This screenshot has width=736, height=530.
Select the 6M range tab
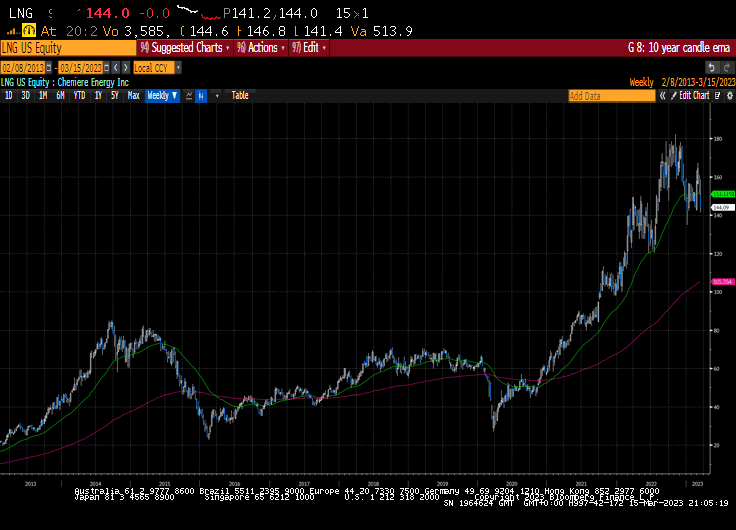point(60,96)
